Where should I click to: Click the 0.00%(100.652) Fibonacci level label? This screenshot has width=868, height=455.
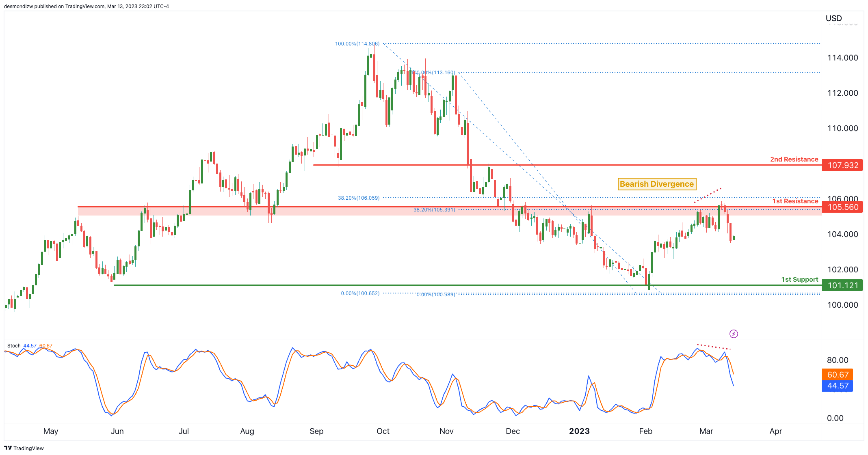(x=360, y=293)
